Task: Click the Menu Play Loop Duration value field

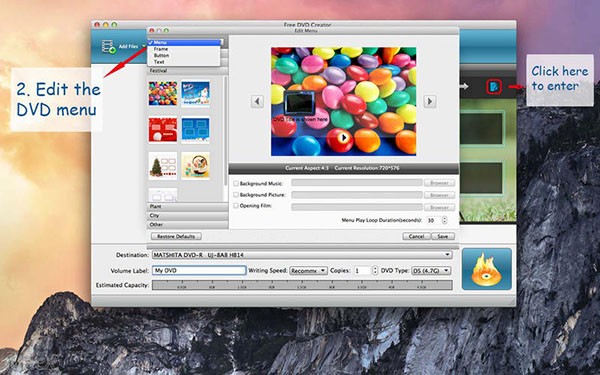Action: 432,220
